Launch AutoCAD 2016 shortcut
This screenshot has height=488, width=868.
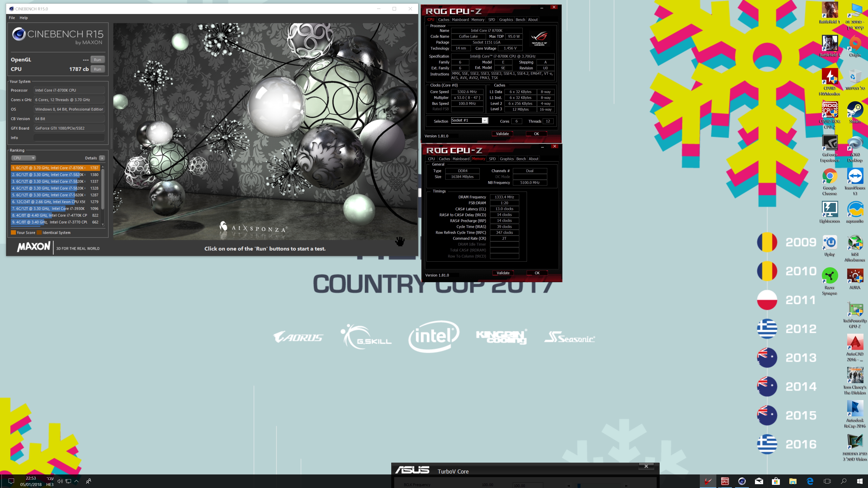coord(855,348)
